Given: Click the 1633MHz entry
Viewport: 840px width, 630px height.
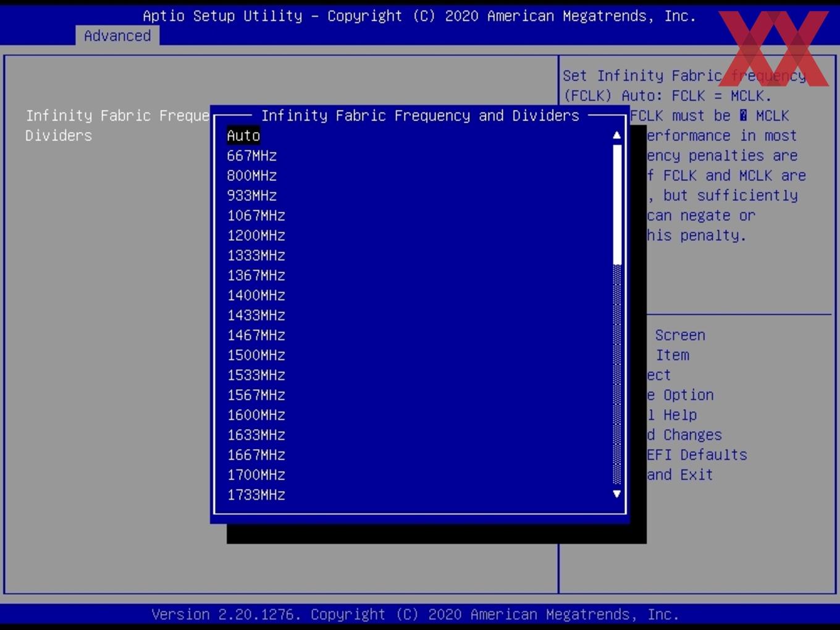Looking at the screenshot, I should pyautogui.click(x=256, y=435).
